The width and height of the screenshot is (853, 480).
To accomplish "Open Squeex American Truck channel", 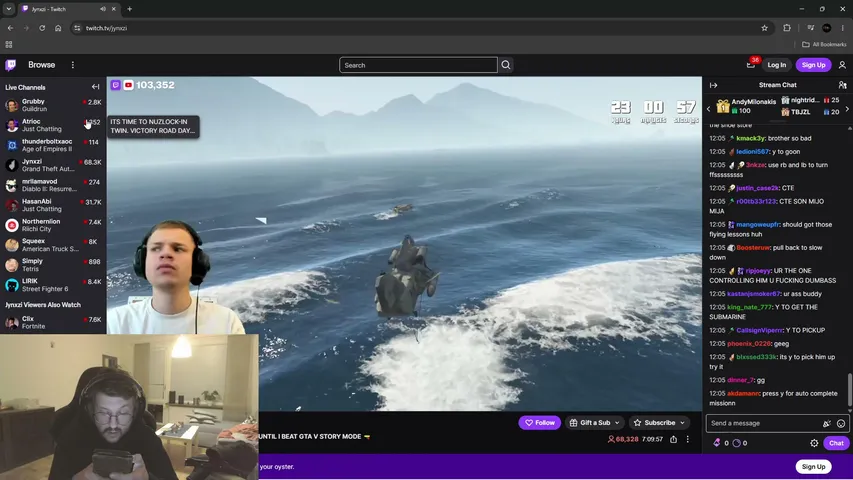I will 53,245.
